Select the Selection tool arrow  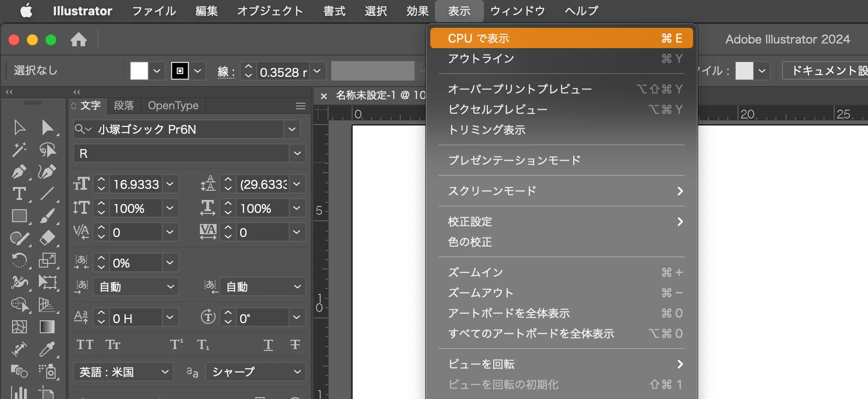coord(19,127)
